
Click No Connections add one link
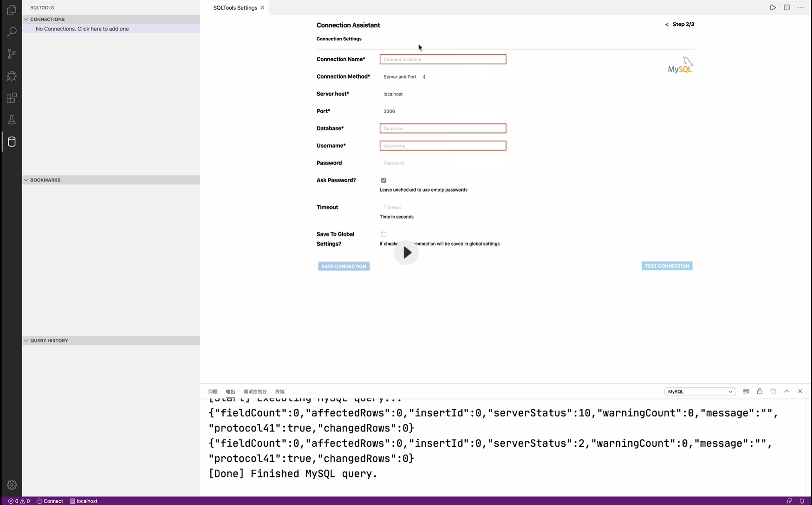[82, 29]
